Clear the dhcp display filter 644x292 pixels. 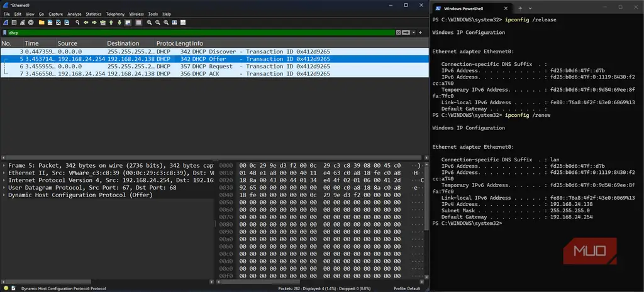[x=398, y=33]
